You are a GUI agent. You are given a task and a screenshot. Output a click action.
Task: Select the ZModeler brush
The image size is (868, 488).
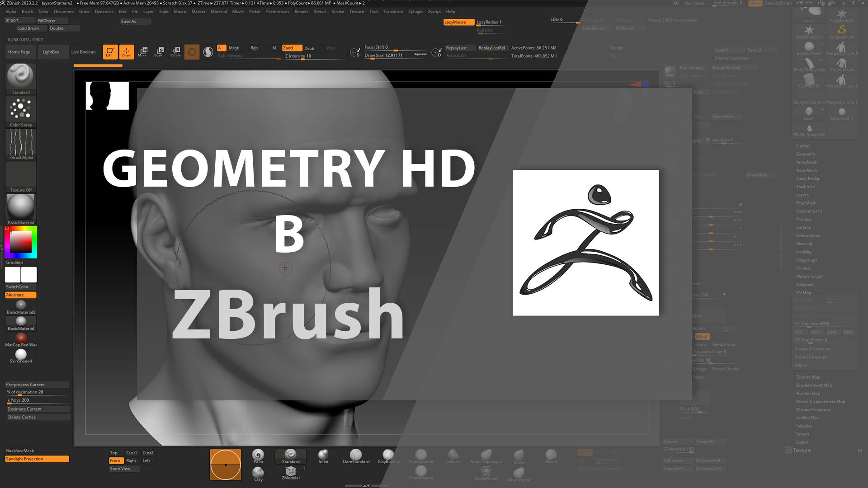(x=291, y=473)
